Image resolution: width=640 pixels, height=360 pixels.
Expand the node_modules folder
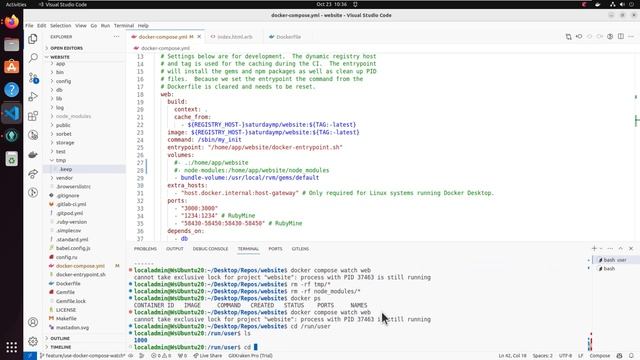pos(73,116)
